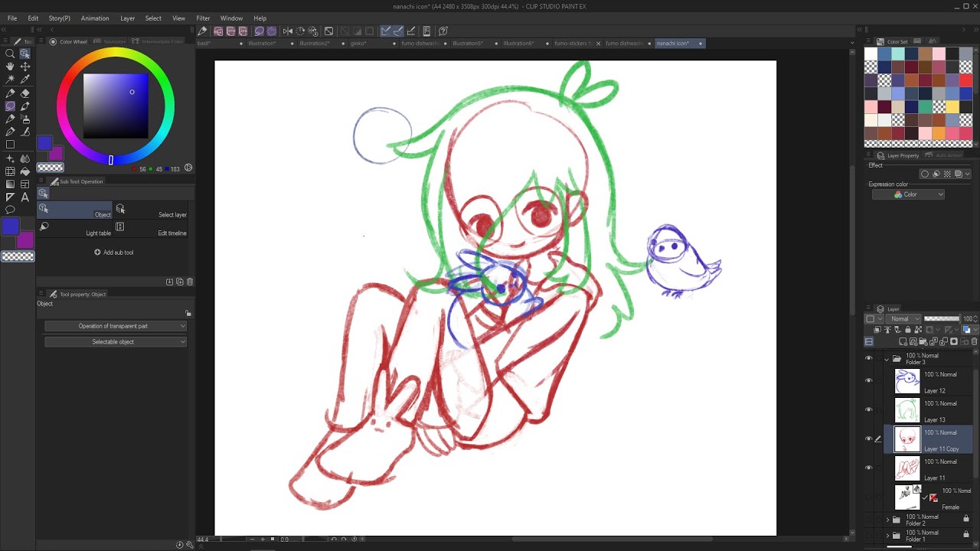Viewport: 980px width, 551px height.
Task: Switch to Illustration5 document tab
Action: (467, 43)
